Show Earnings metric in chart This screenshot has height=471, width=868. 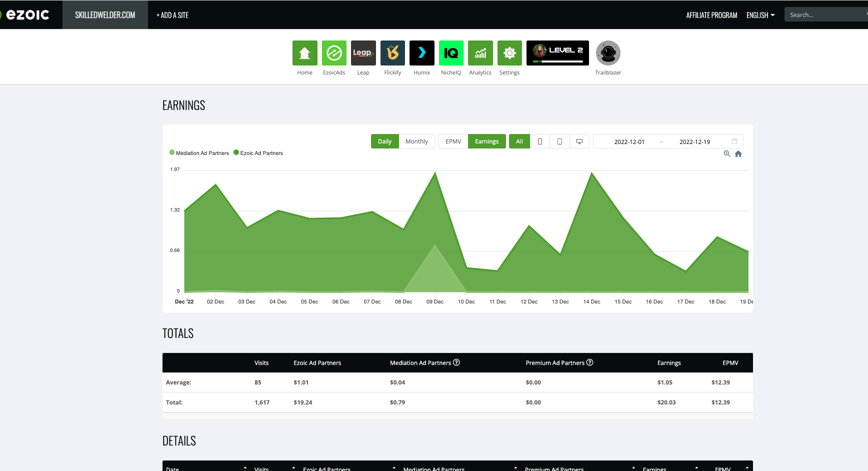pos(487,141)
